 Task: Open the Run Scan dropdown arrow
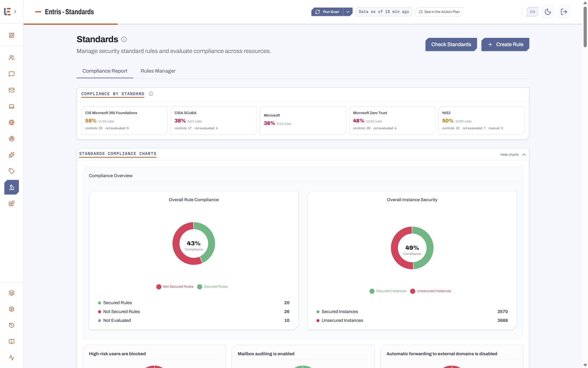click(348, 12)
